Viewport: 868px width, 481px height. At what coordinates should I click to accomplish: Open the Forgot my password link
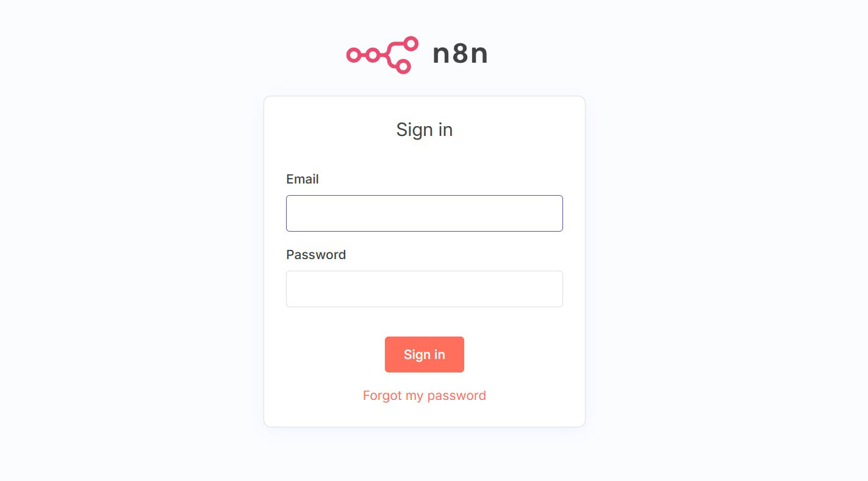tap(424, 396)
